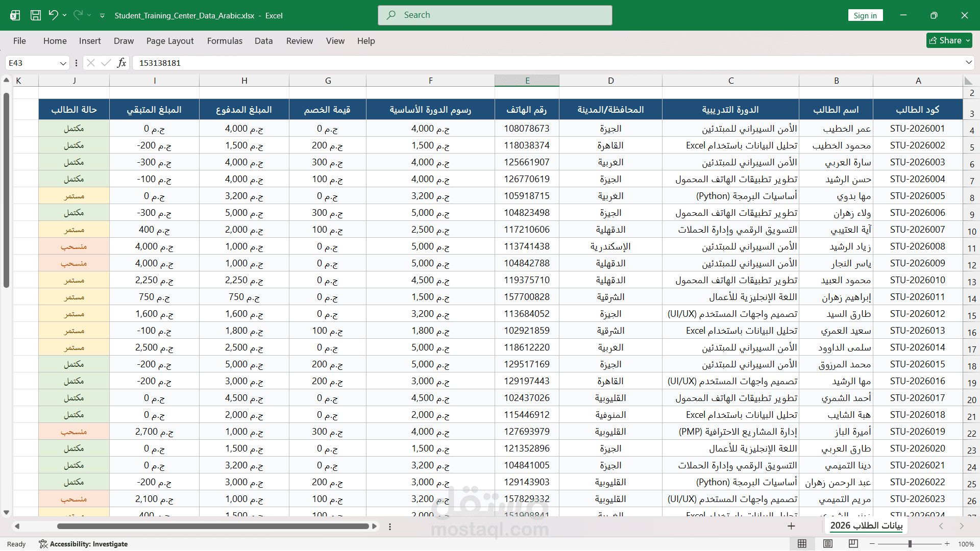The height and width of the screenshot is (551, 980).
Task: Click the zoom in plus button
Action: pyautogui.click(x=947, y=544)
